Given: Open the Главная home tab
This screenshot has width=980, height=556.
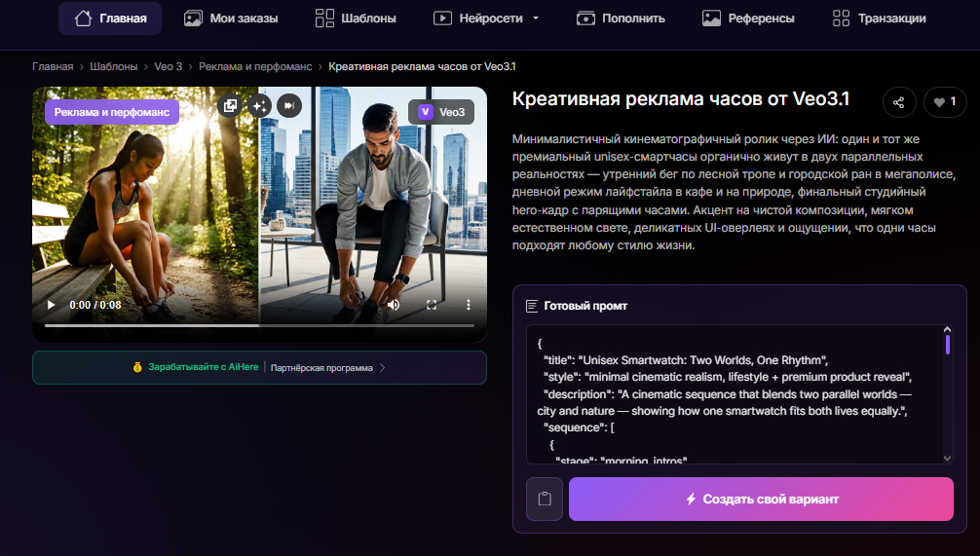Looking at the screenshot, I should pyautogui.click(x=110, y=19).
